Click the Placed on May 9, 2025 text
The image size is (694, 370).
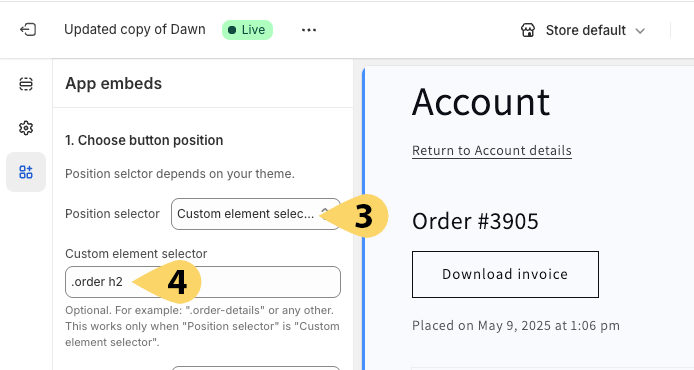click(516, 326)
